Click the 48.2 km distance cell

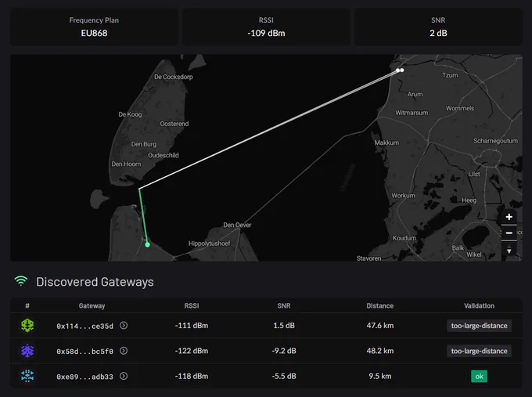380,351
